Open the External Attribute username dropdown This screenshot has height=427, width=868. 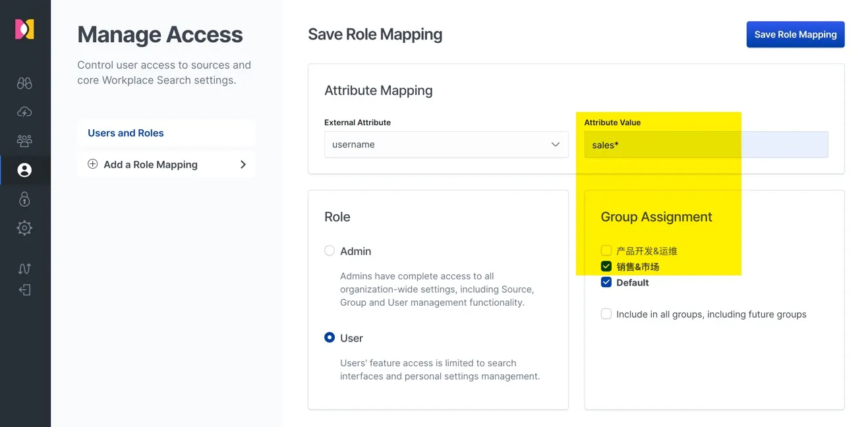[446, 144]
